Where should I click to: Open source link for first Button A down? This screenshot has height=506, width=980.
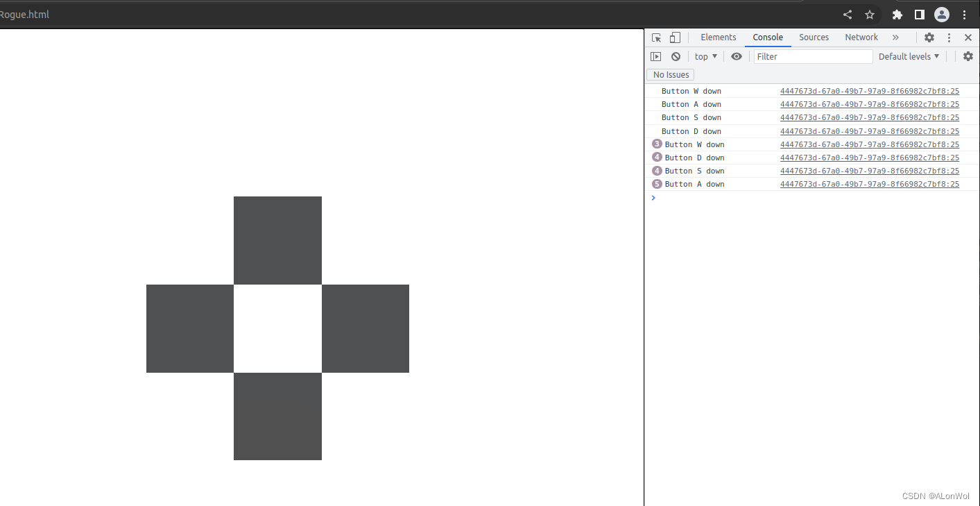click(x=870, y=104)
